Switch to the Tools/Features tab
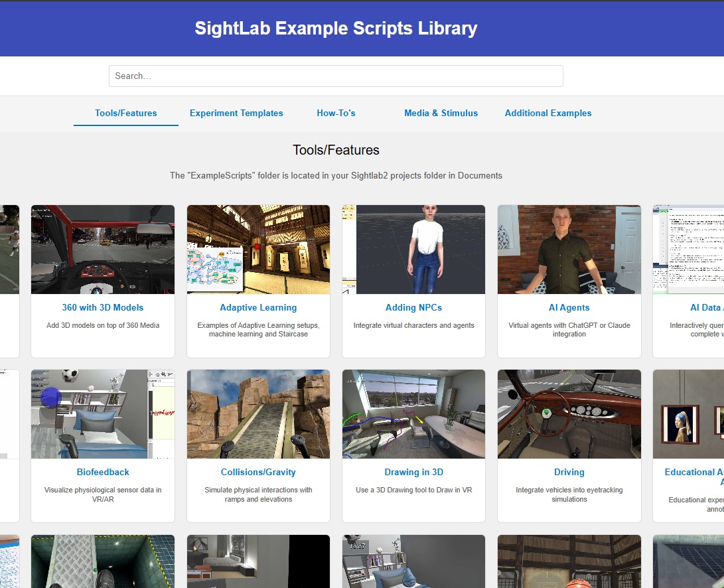Screen dimensions: 724x588 click(x=125, y=113)
